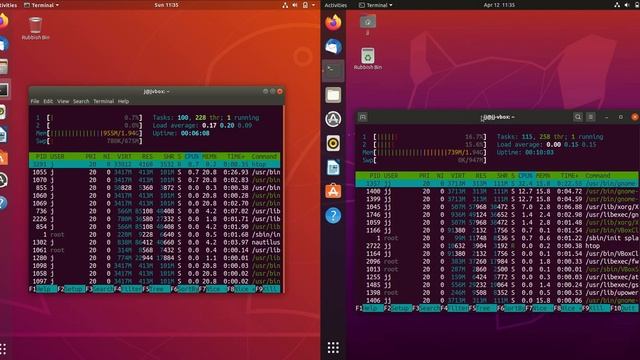Open the Apr 12 11:35 clock menu
Image resolution: width=640 pixels, height=360 pixels.
(499, 5)
